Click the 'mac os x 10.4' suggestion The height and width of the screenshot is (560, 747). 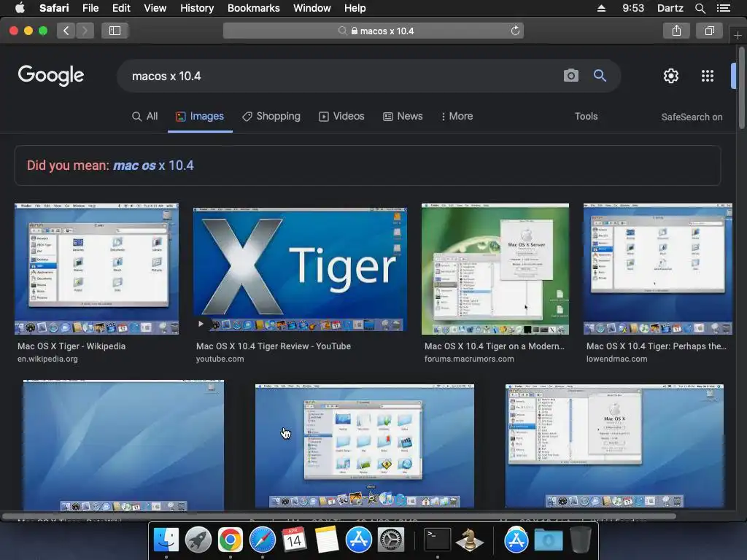point(153,166)
